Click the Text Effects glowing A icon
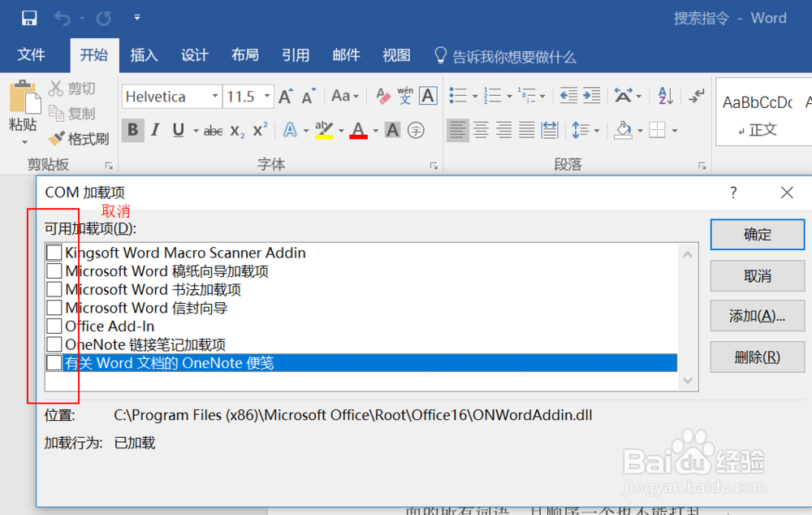This screenshot has height=515, width=812. tap(290, 130)
